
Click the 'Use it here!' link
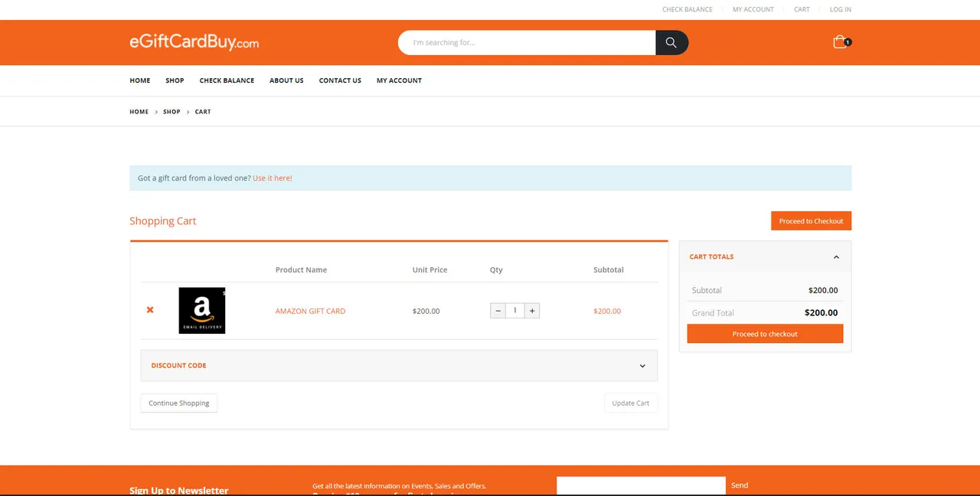pyautogui.click(x=273, y=178)
